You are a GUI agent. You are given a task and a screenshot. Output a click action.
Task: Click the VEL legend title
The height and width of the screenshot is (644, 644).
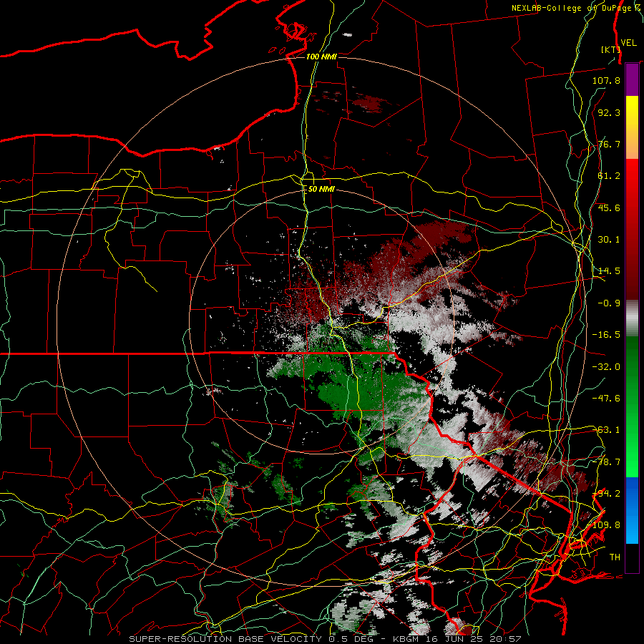click(x=628, y=43)
